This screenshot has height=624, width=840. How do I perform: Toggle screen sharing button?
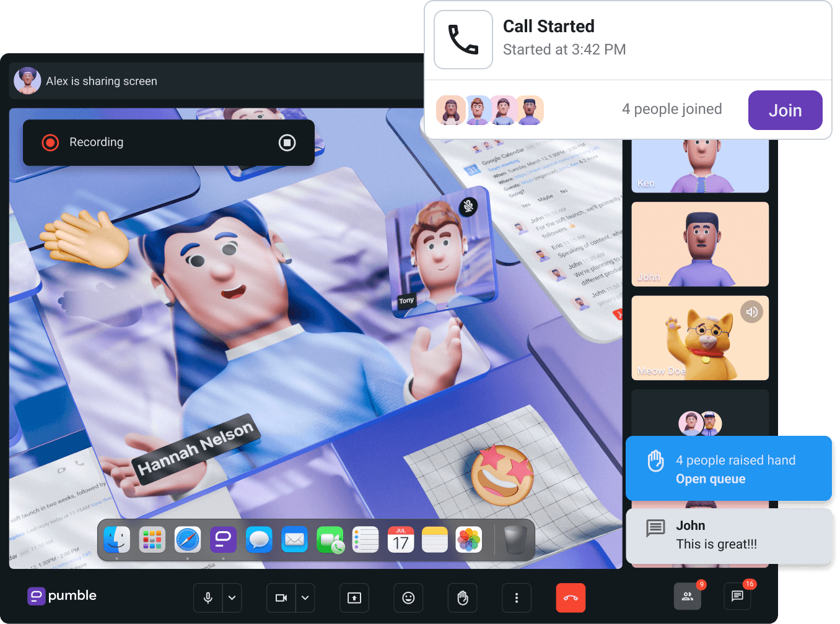coord(354,597)
